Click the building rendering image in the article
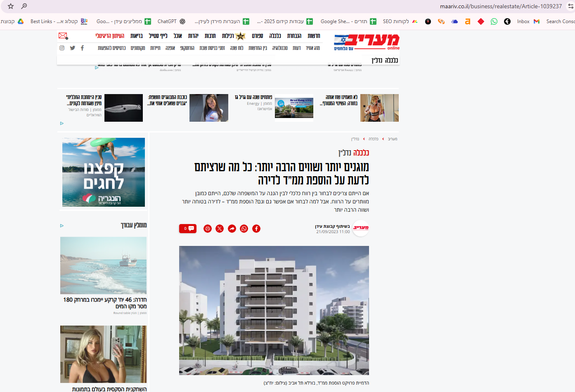575x392 pixels. point(274,310)
